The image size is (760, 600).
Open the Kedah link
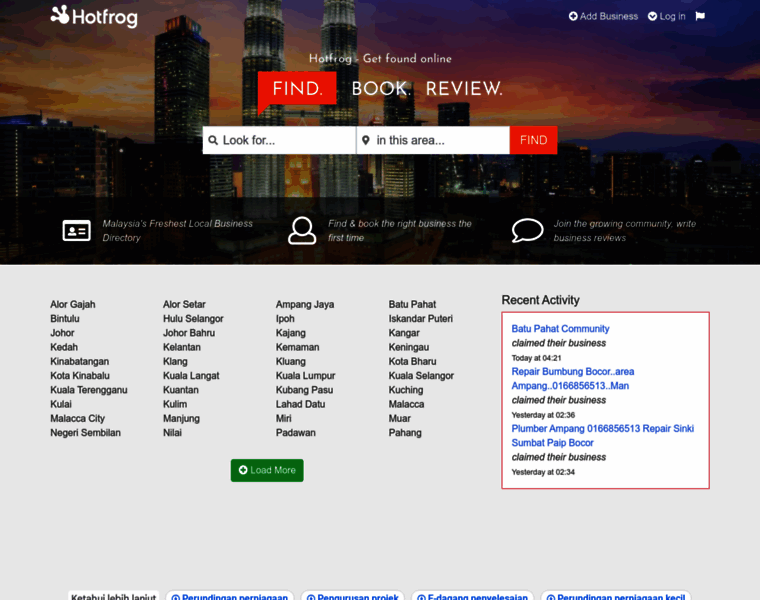coord(64,347)
